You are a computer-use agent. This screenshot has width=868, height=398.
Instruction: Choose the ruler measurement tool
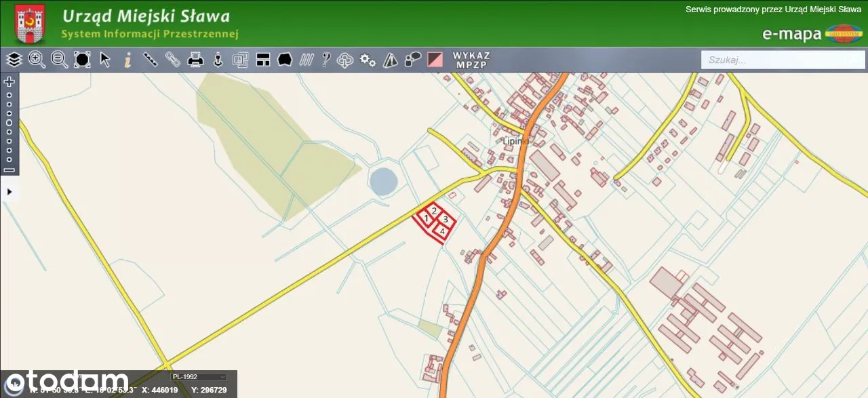[x=151, y=60]
